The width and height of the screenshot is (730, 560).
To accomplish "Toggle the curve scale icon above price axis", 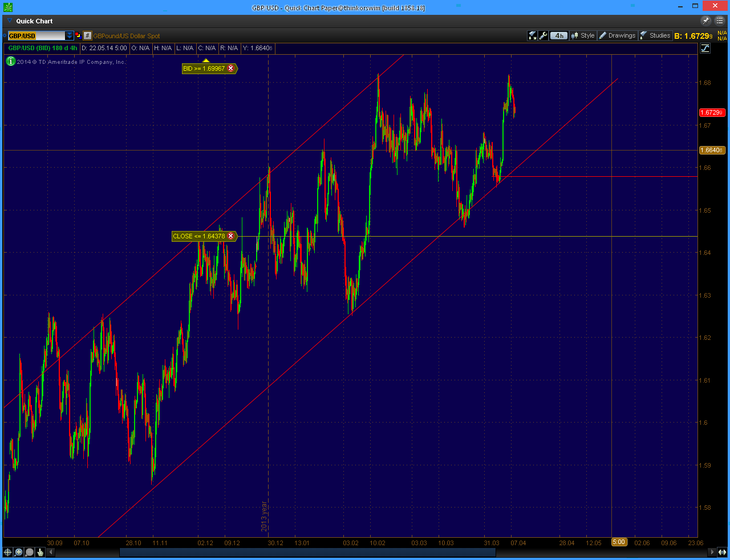I will tap(705, 48).
